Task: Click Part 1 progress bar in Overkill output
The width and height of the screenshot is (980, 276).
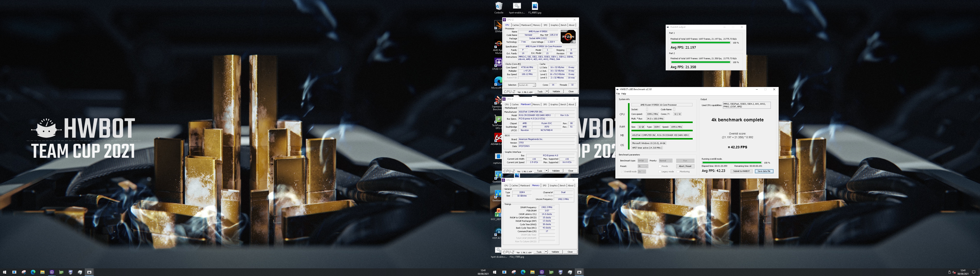Action: [x=700, y=43]
